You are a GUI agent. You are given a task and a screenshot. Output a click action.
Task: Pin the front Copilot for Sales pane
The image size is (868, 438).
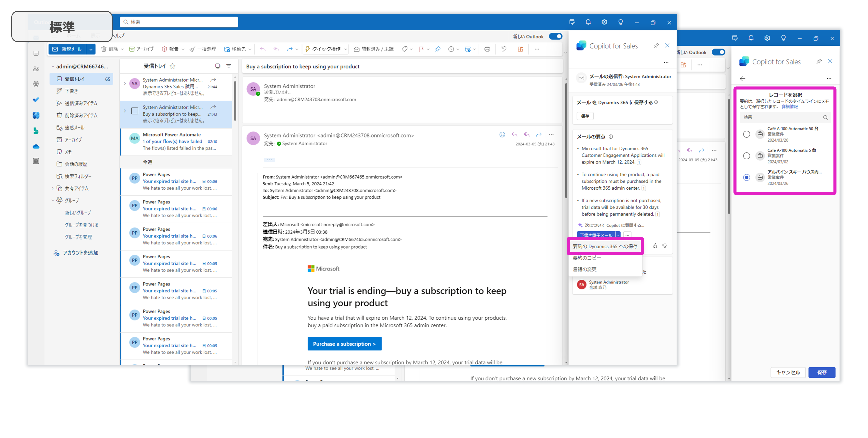[656, 45]
